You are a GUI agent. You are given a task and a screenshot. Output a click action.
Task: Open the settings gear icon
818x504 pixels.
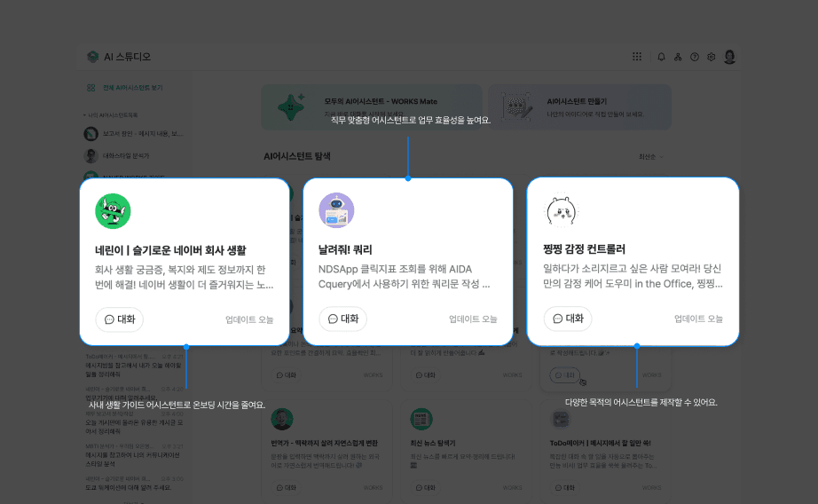click(x=711, y=57)
